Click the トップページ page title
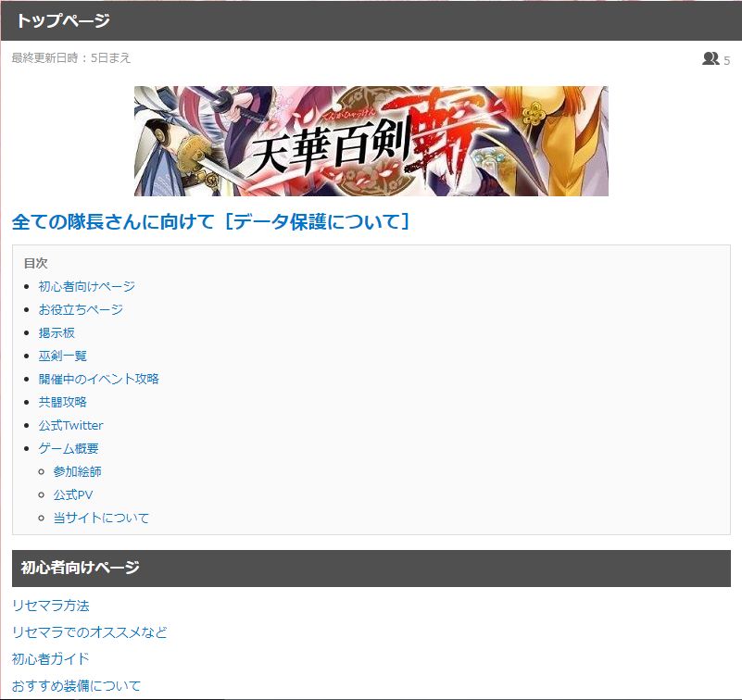The height and width of the screenshot is (700, 742). (63, 20)
